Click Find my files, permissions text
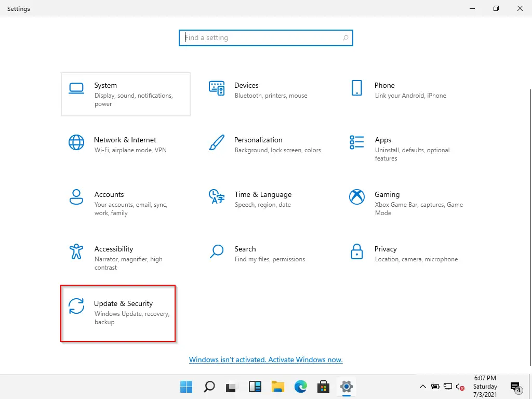532x399 pixels. (x=270, y=259)
